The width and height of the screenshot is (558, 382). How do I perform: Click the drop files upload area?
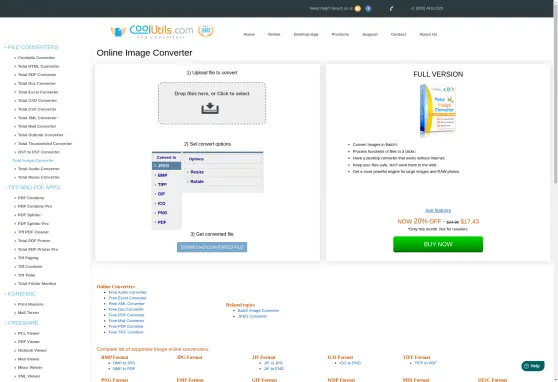click(x=212, y=103)
